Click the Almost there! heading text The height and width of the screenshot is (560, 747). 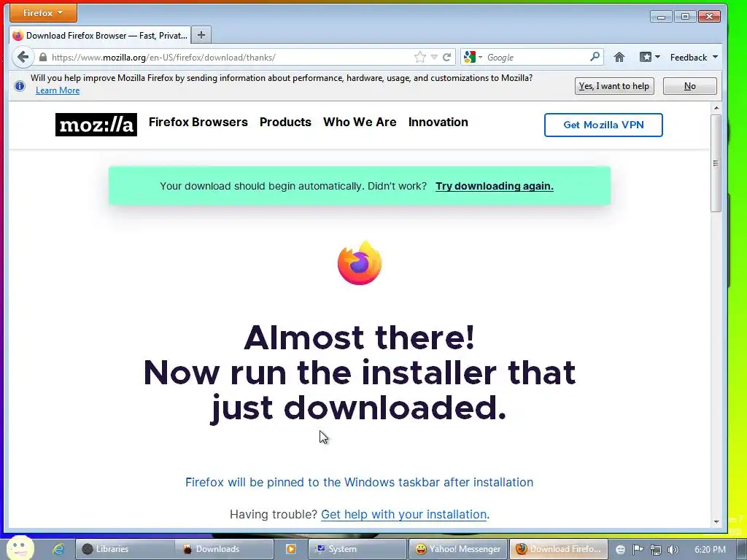click(360, 338)
